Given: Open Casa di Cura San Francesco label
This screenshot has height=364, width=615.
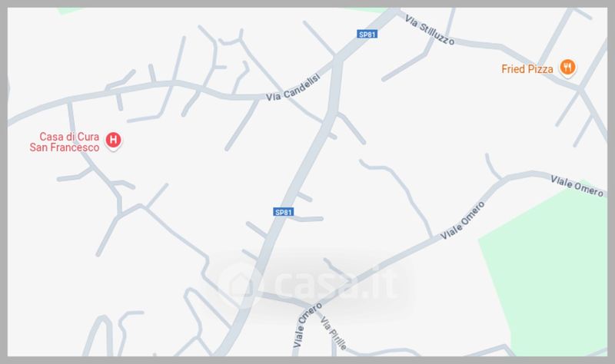Looking at the screenshot, I should (65, 142).
